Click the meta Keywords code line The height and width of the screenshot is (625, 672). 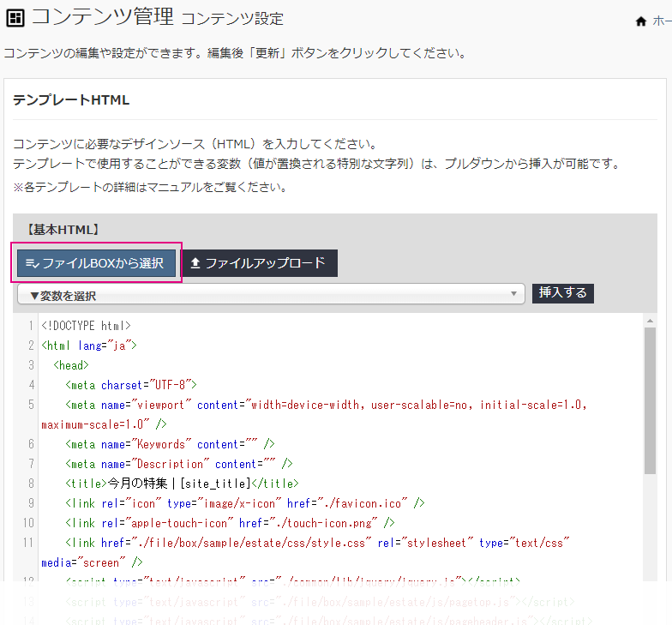coord(170,444)
